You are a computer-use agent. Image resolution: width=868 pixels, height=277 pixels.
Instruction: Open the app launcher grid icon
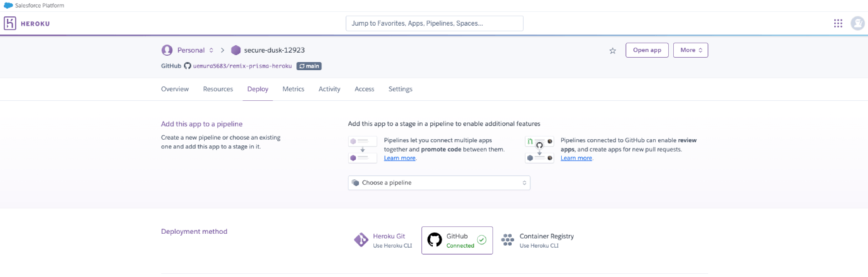point(838,23)
